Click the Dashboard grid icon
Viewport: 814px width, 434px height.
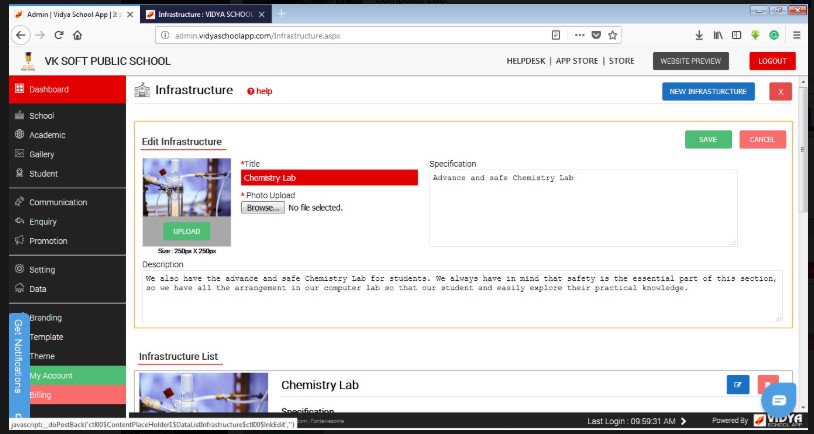coord(19,88)
